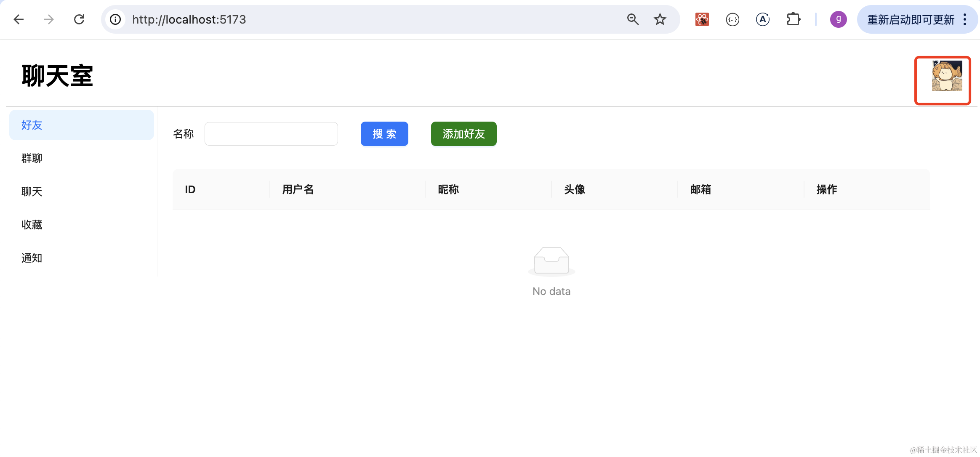The width and height of the screenshot is (980, 457).
Task: Click the curly braces extension icon
Action: point(732,19)
